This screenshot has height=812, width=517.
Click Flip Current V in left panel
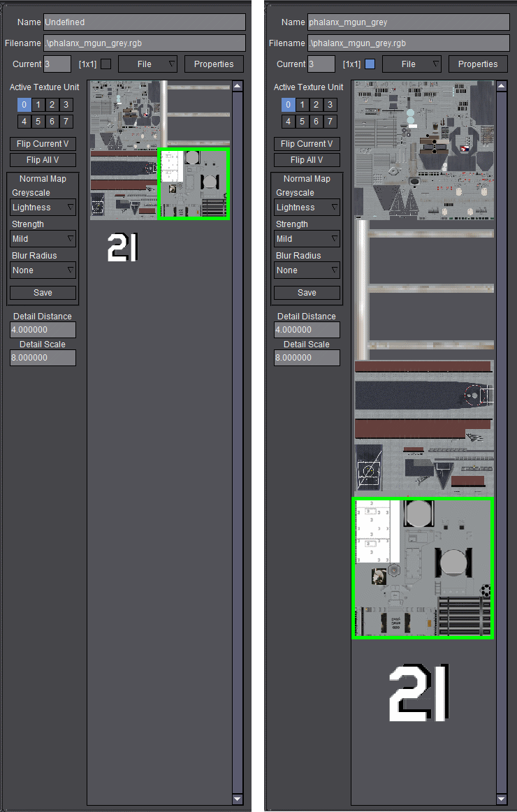[43, 143]
